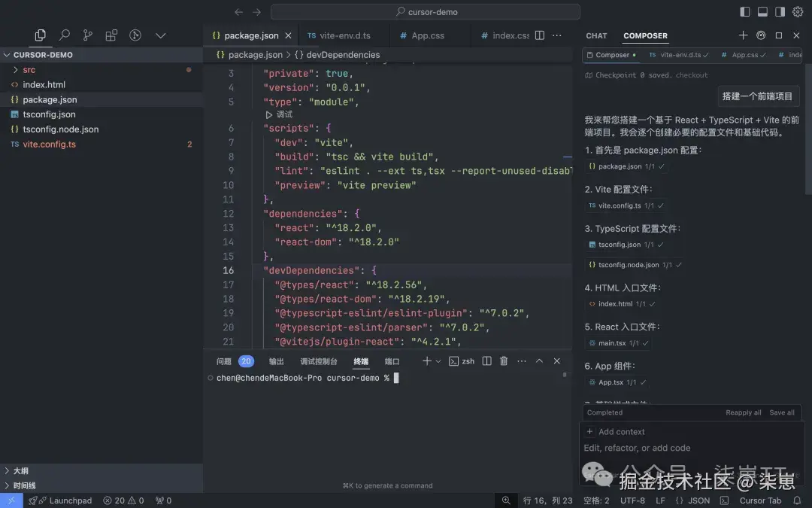Open package.json 1/1 file chip

626,166
